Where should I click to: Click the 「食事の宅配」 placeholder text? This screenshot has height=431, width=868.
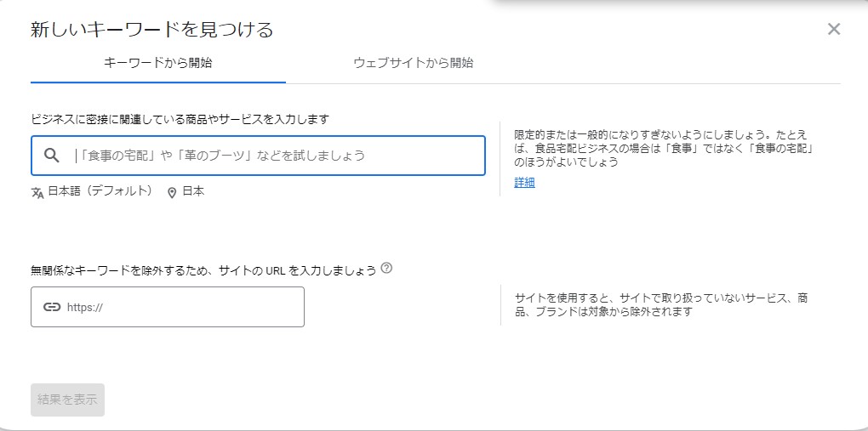coord(221,156)
